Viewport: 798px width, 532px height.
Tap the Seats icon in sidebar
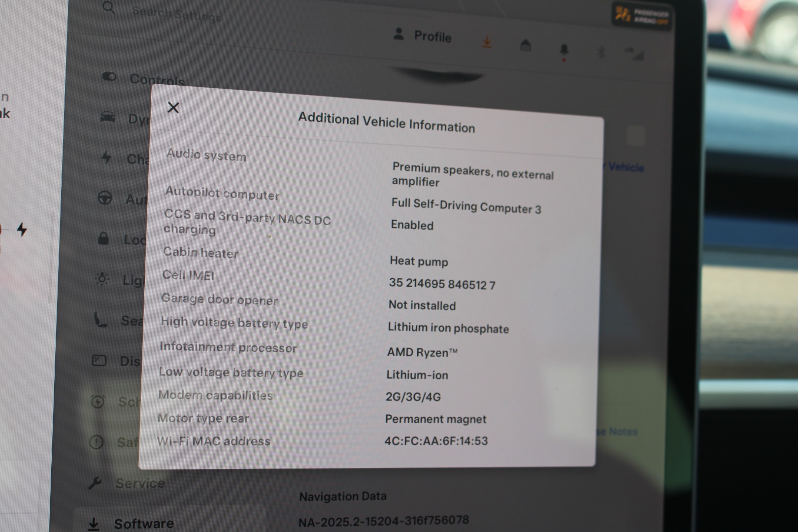[x=100, y=320]
